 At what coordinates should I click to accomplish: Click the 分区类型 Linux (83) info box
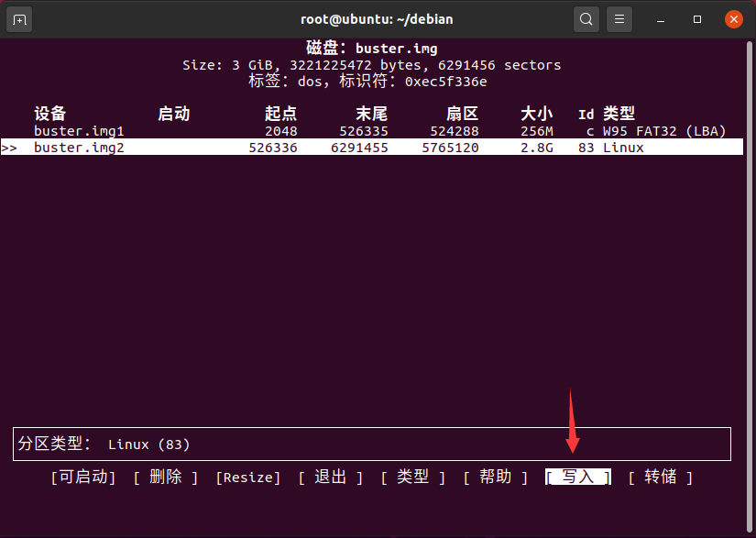pyautogui.click(x=371, y=445)
